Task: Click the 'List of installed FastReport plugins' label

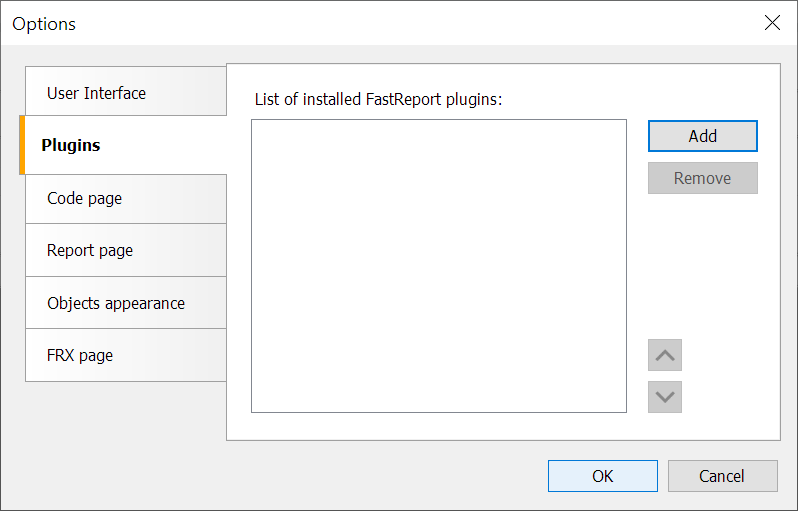Action: point(378,99)
